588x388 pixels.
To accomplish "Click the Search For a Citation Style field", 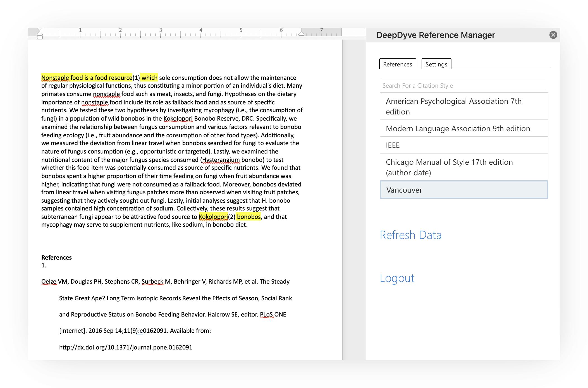I will [x=463, y=85].
